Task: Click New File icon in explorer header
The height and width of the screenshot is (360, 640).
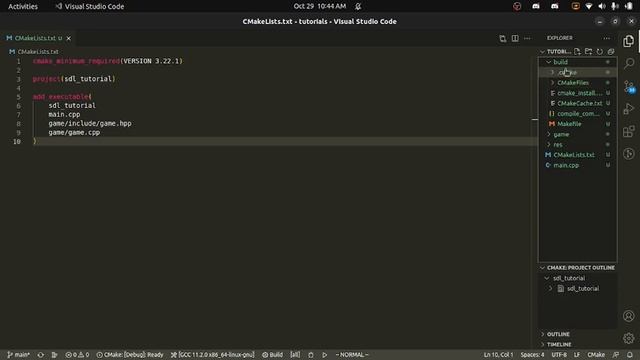Action: pos(577,51)
